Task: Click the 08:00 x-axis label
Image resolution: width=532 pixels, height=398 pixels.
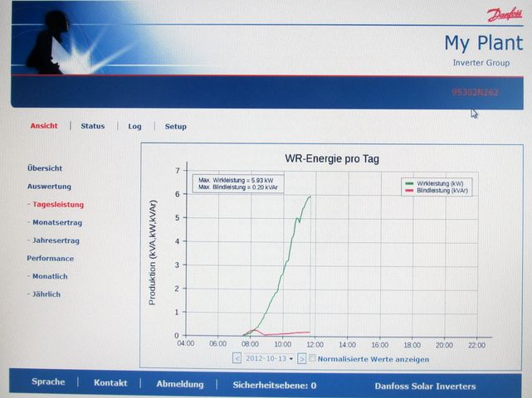Action: click(250, 344)
